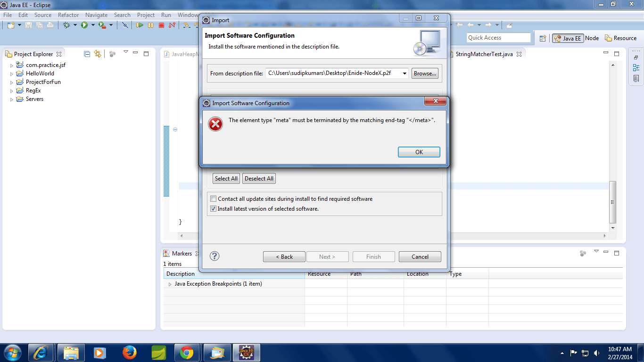Screen dimensions: 644x362
Task: Click the New wizard toolbar icon
Action: pyautogui.click(x=10, y=25)
